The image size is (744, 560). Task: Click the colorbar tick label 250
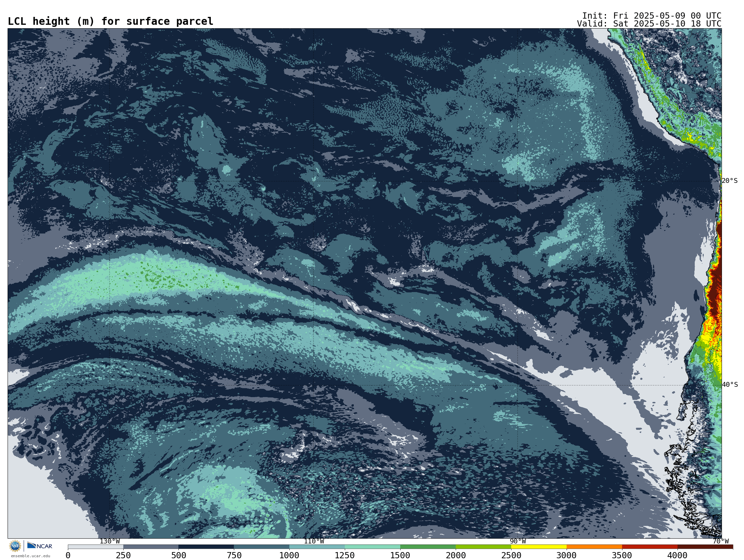click(123, 556)
